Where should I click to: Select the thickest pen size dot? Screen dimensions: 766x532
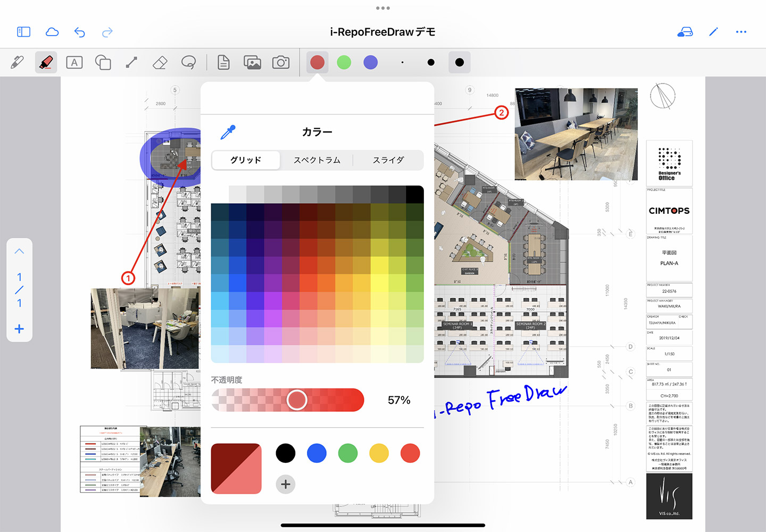click(460, 63)
